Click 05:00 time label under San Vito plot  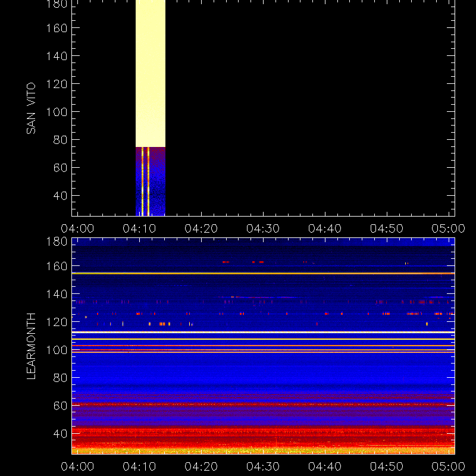[449, 228]
